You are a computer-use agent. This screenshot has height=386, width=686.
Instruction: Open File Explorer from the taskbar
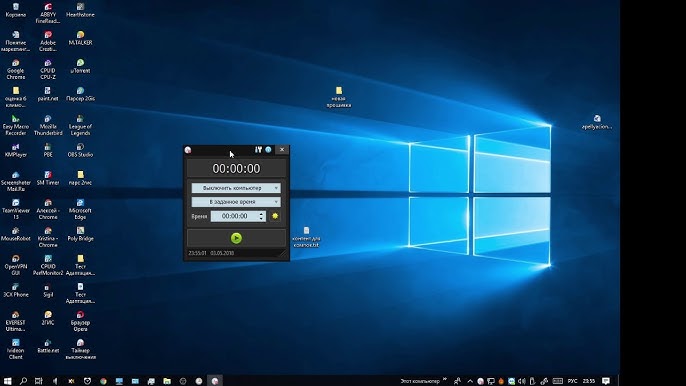click(167, 381)
